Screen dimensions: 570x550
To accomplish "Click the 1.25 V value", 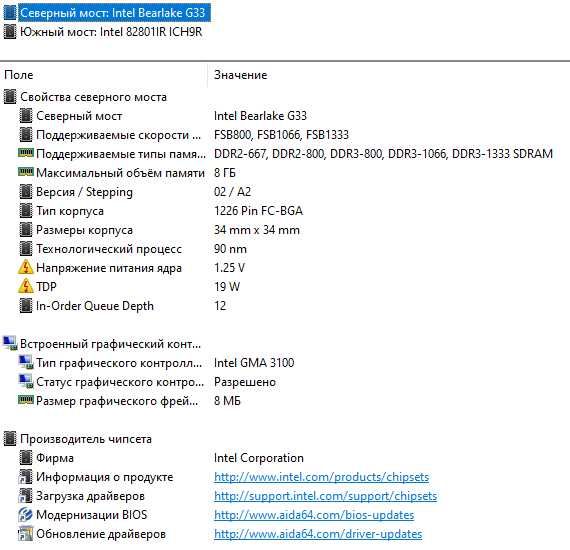I will coord(229,268).
